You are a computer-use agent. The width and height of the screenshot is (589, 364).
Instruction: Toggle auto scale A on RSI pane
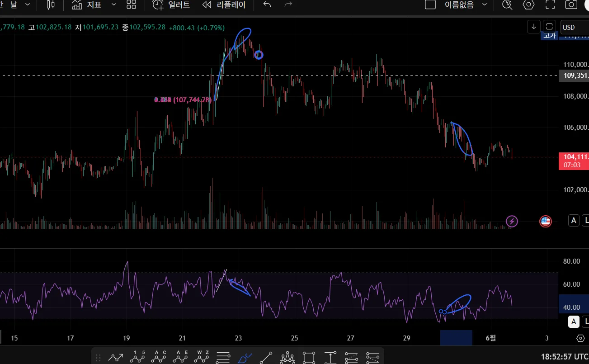[x=574, y=321]
